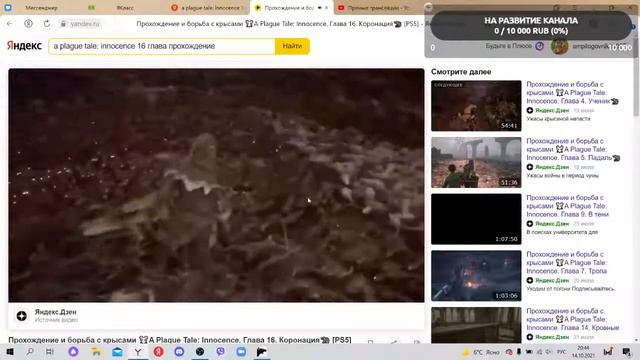
Task: Open the OBS Studio taskbar icon
Action: [x=200, y=351]
